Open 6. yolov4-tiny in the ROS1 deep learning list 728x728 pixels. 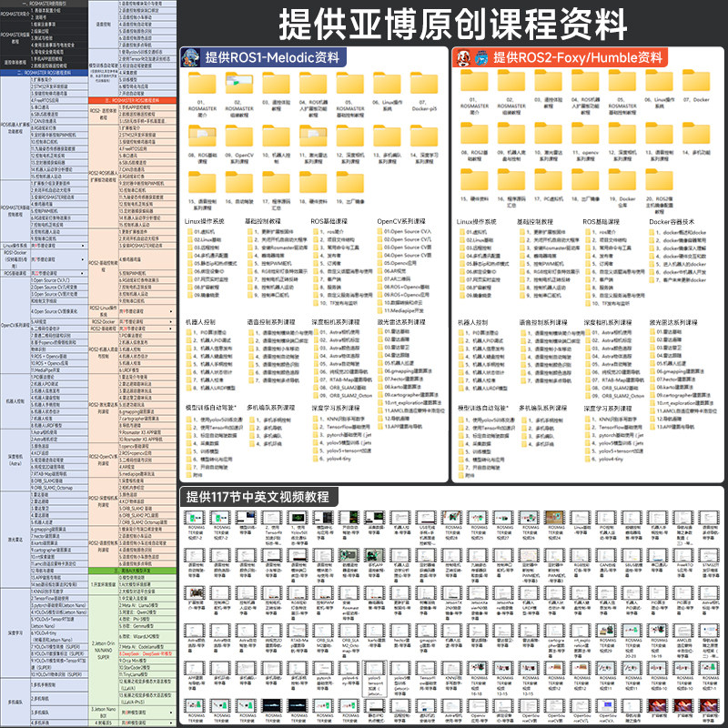331,459
